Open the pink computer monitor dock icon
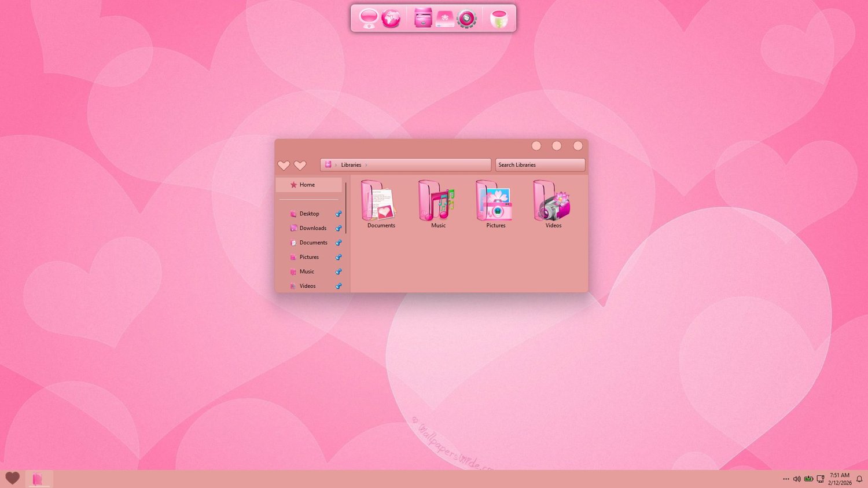 369,18
